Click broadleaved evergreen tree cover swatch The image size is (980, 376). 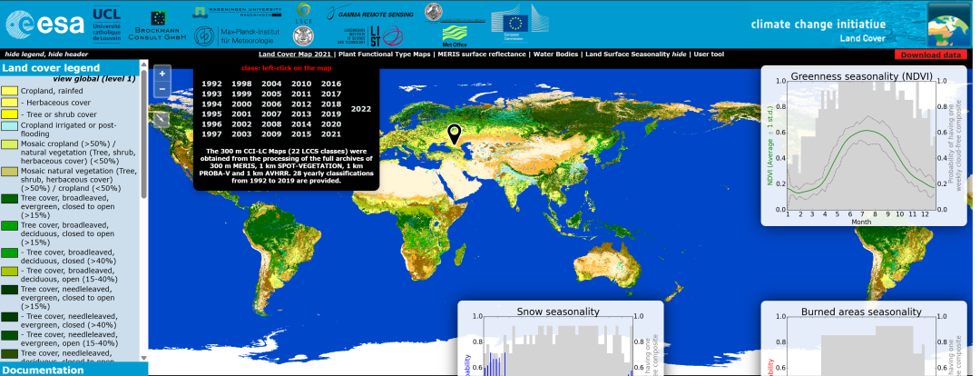click(x=9, y=198)
